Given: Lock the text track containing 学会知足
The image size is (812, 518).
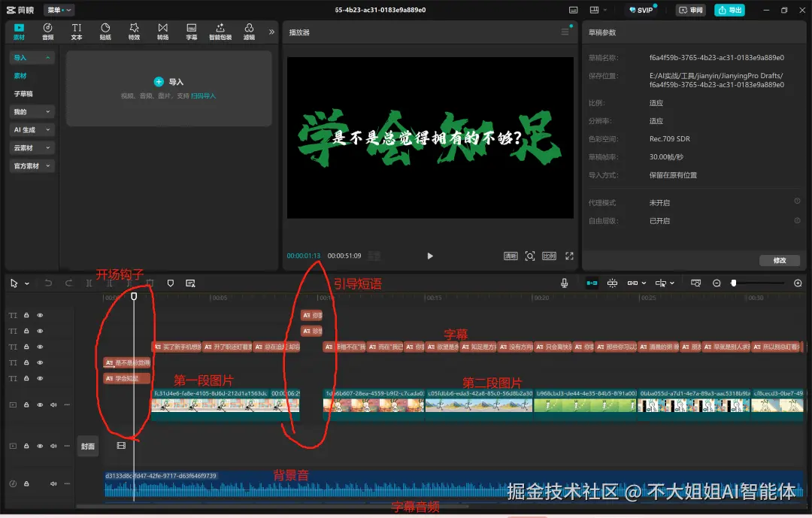Looking at the screenshot, I should (26, 379).
